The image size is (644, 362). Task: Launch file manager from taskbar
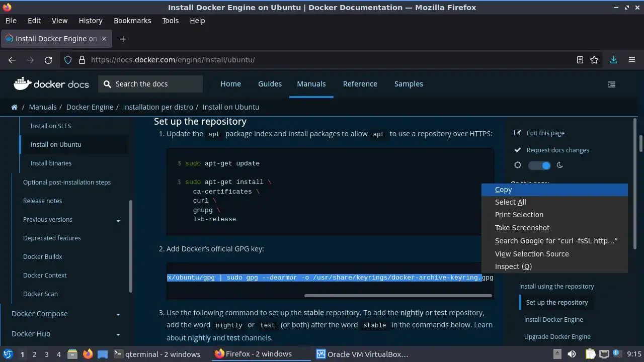pos(71,354)
